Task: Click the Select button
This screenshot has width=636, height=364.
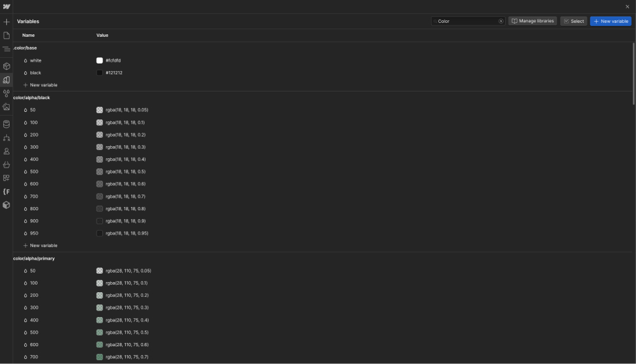Action: [x=574, y=21]
